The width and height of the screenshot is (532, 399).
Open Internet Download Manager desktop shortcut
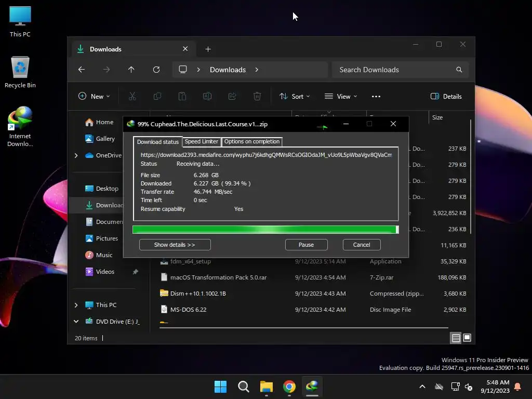[20, 126]
